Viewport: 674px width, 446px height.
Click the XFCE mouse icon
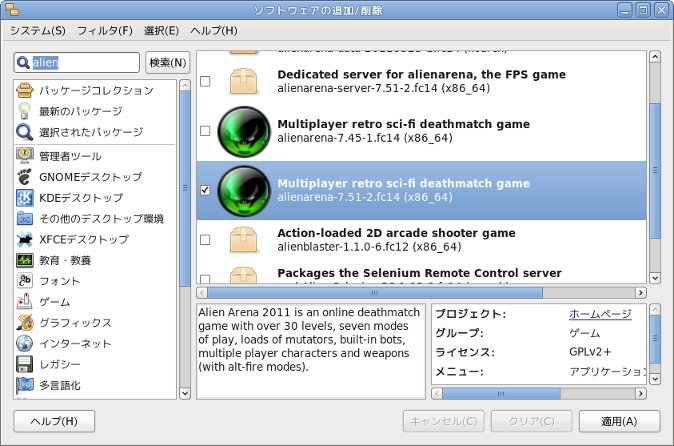(25, 239)
